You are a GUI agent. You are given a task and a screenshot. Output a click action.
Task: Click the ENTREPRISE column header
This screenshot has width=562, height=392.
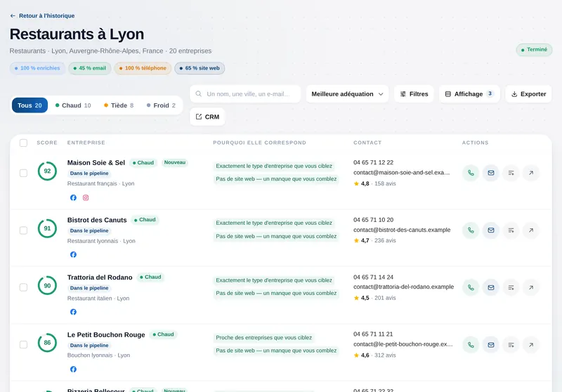tap(86, 143)
